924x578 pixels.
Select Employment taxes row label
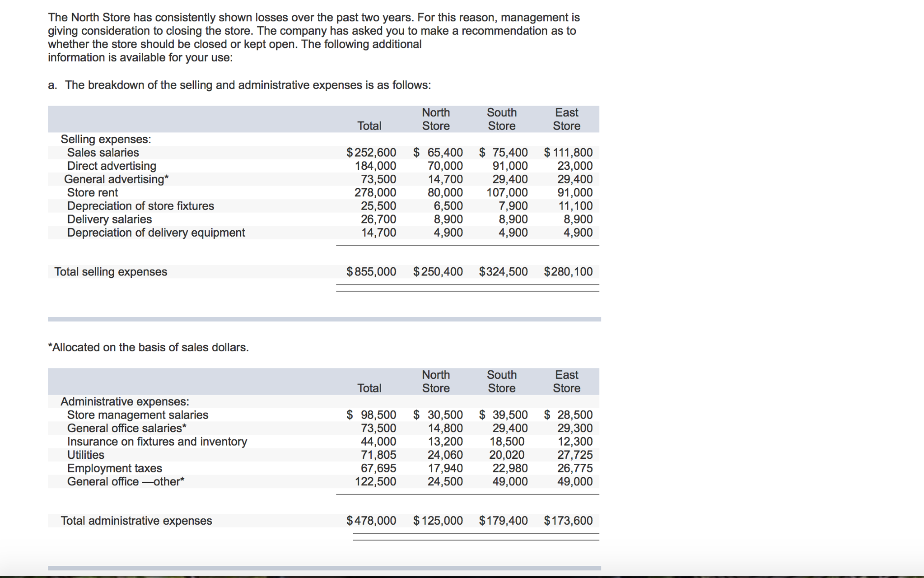point(115,468)
